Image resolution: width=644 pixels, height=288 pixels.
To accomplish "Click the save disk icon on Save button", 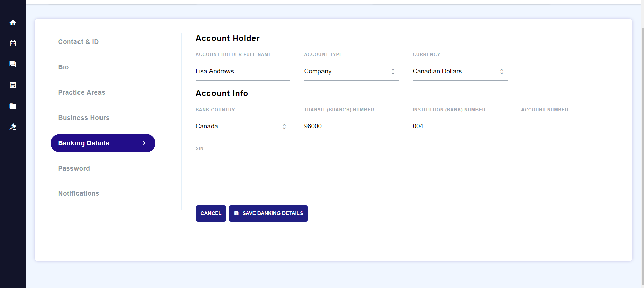I will 236,213.
